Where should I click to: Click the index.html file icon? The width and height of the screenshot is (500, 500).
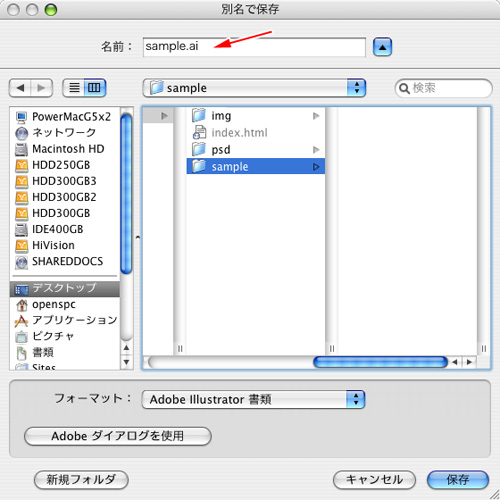(199, 132)
